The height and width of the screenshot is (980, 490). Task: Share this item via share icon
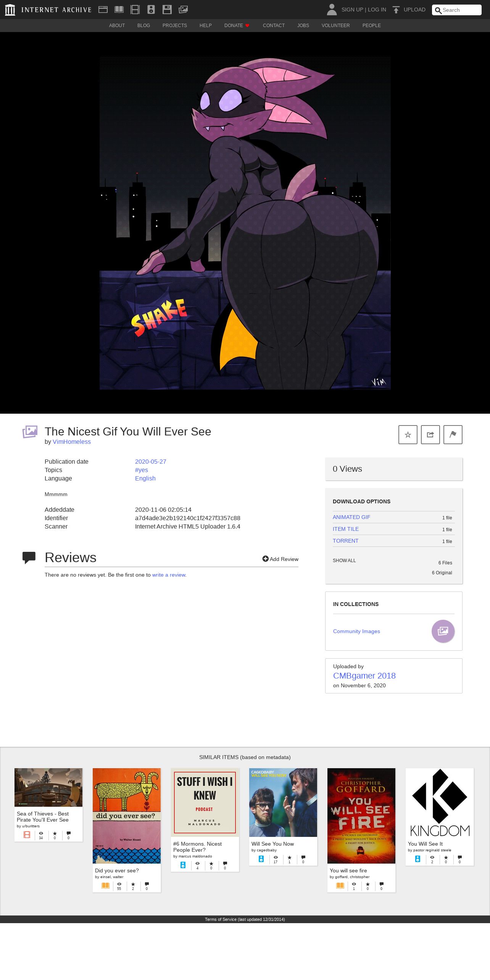coord(430,435)
